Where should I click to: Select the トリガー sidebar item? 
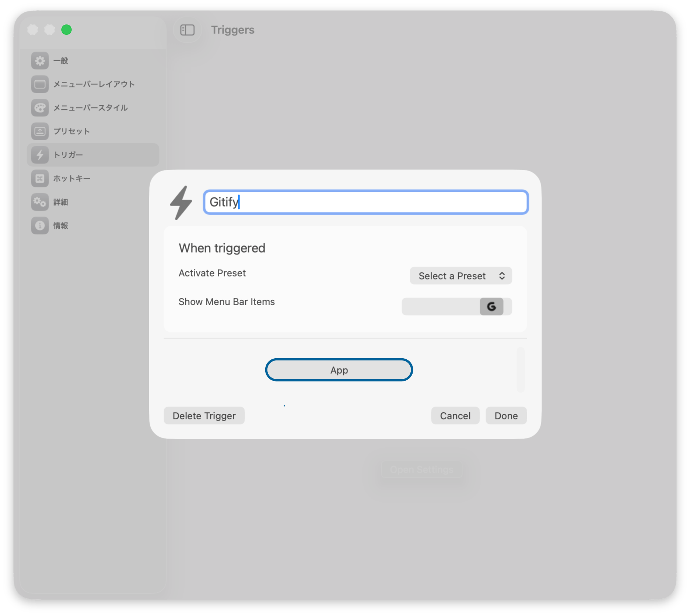[93, 155]
